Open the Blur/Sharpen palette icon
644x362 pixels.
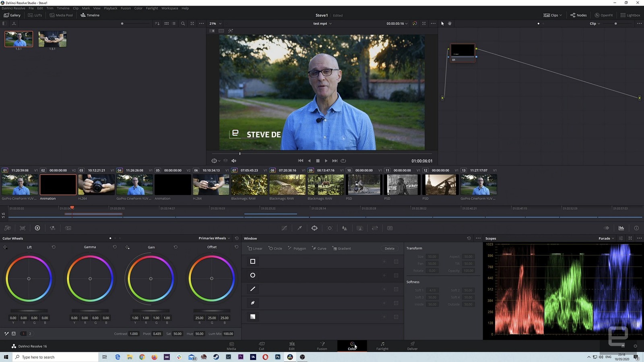pos(345,228)
